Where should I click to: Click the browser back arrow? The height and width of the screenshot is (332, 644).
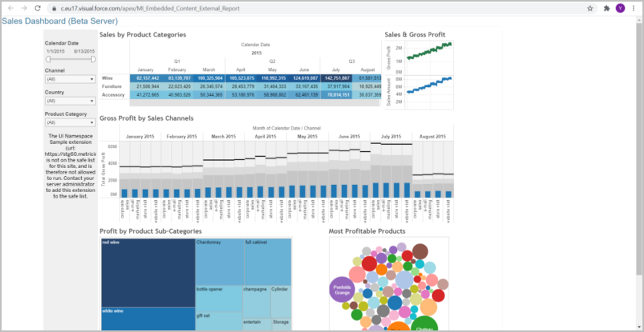(9, 8)
